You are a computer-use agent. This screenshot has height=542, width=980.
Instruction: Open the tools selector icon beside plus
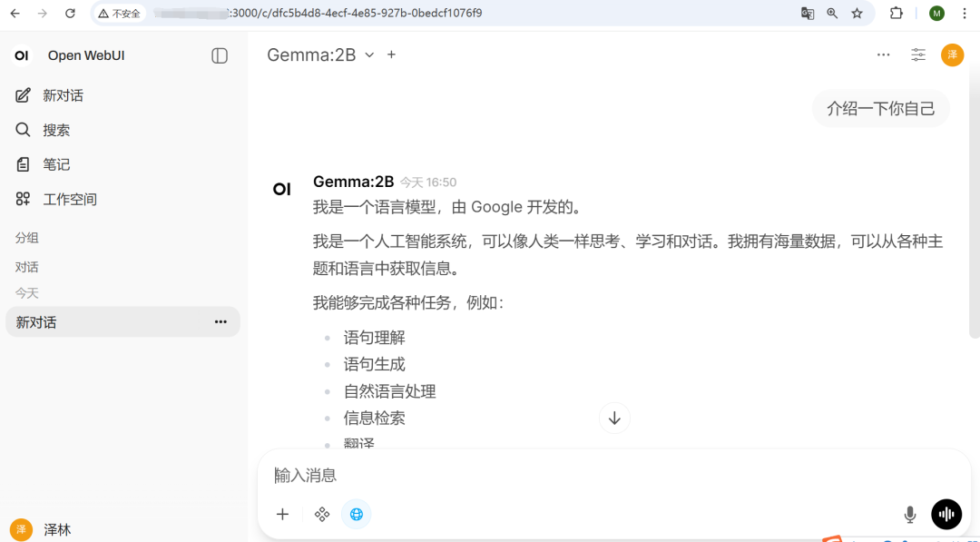pyautogui.click(x=321, y=514)
